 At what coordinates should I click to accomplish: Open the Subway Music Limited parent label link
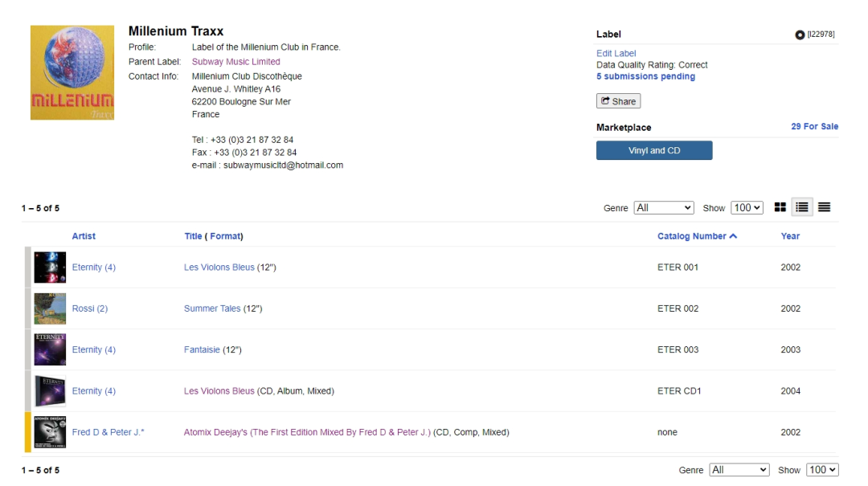[235, 62]
